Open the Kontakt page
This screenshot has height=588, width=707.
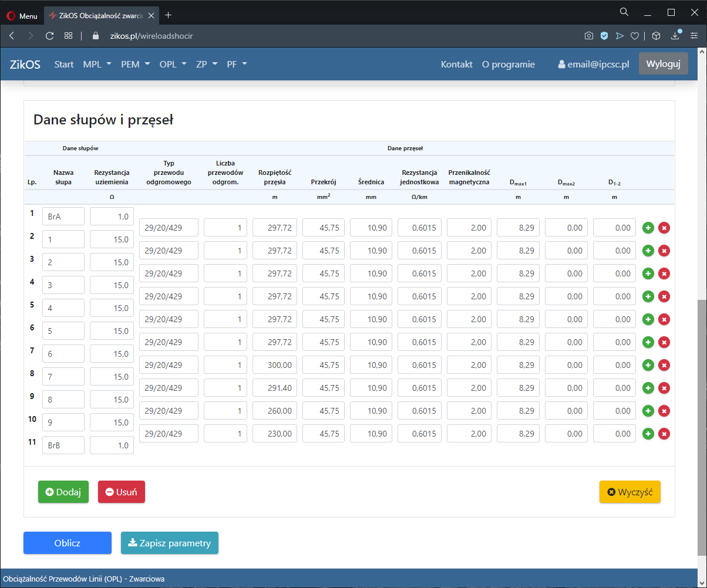coord(456,65)
